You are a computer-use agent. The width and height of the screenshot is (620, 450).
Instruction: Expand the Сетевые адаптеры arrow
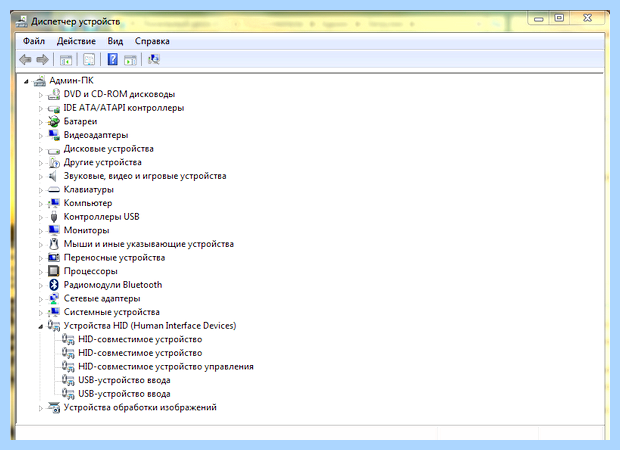[x=40, y=299]
